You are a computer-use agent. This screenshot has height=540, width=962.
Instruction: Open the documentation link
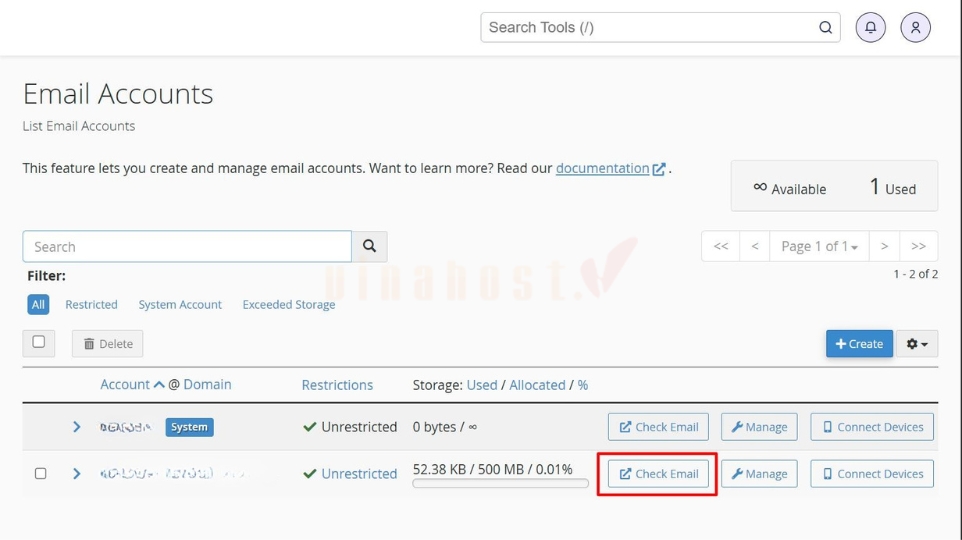(602, 168)
